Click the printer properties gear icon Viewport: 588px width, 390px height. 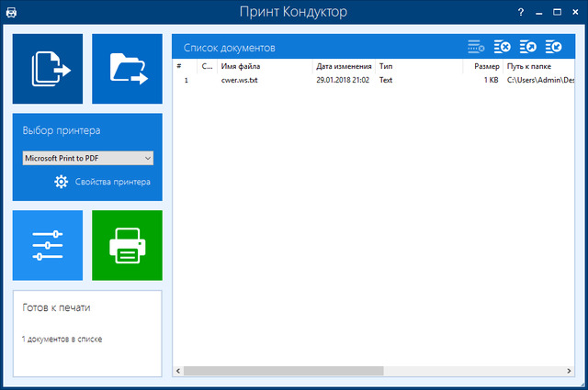click(x=62, y=182)
